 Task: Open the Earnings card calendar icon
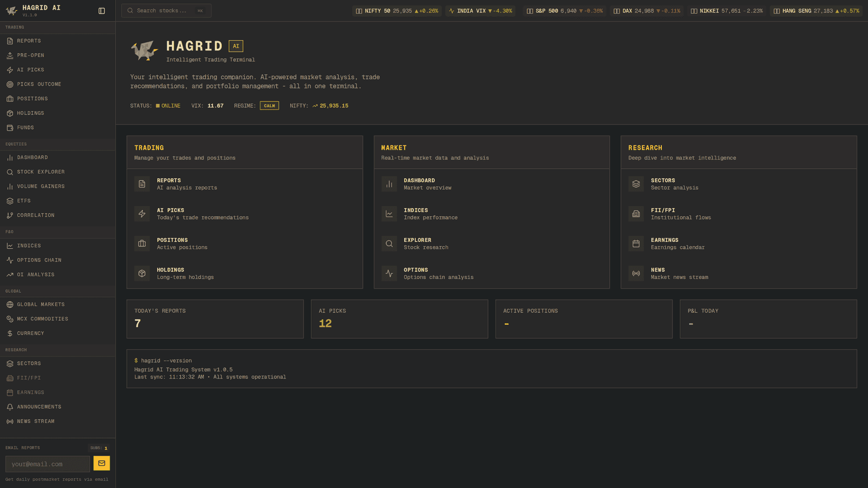click(x=636, y=243)
